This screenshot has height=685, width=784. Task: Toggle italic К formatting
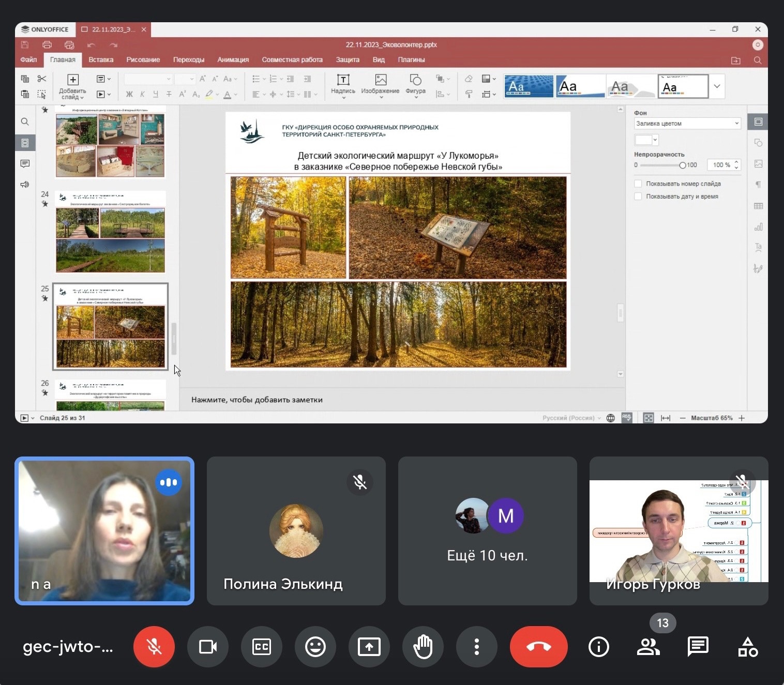[x=142, y=94]
